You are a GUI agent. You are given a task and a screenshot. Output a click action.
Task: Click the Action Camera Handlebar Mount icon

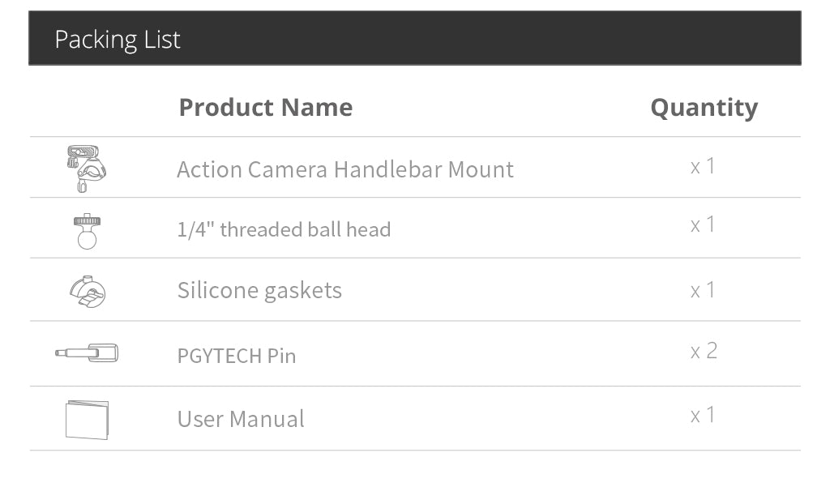(86, 168)
